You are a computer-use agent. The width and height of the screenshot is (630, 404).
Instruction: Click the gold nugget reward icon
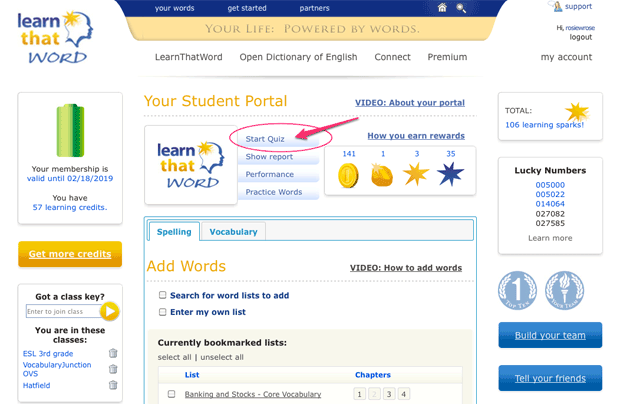382,175
